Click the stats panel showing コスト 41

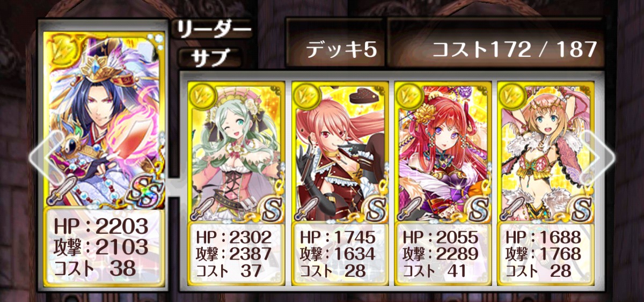point(443,254)
